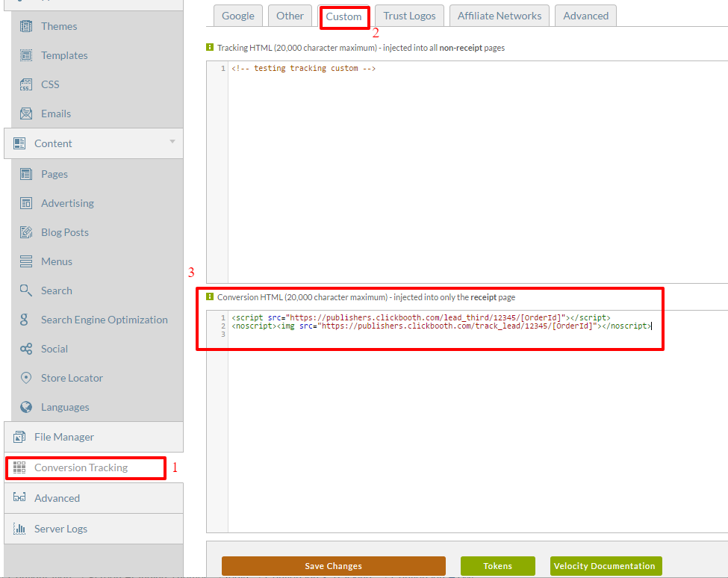
Task: Click the Languages globe icon
Action: (x=26, y=407)
